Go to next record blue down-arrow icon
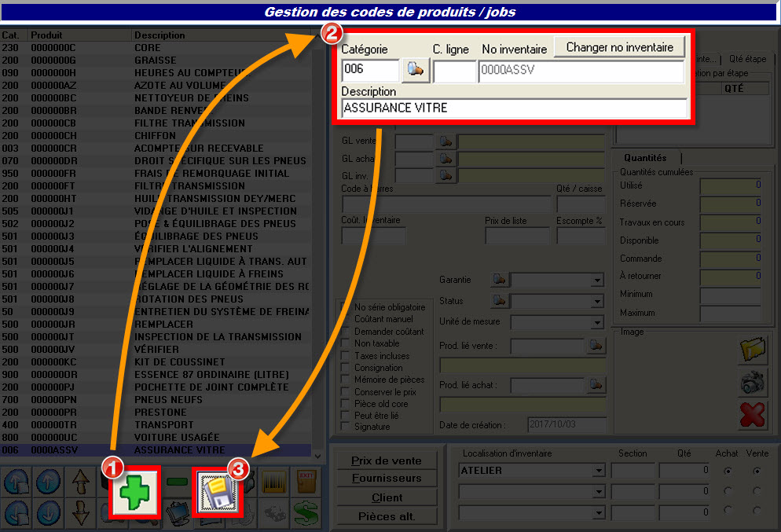 [48, 513]
